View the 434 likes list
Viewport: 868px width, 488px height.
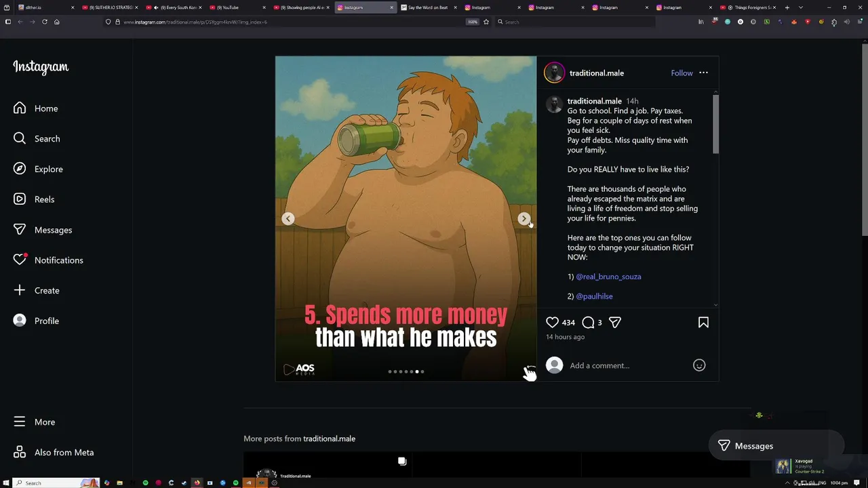point(568,323)
